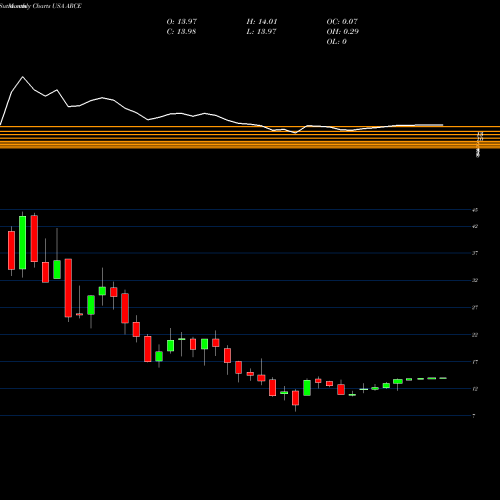Click the 37 price axis label
Screen dimensions: 500x500
pyautogui.click(x=475, y=253)
